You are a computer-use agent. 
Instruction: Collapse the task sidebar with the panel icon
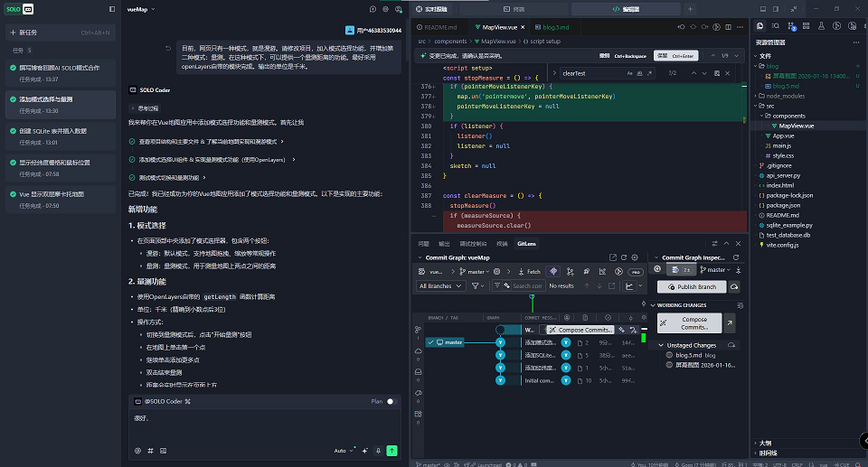(112, 9)
